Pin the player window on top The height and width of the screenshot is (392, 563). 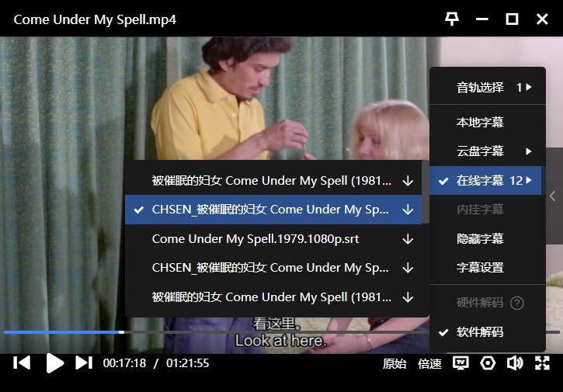(451, 19)
